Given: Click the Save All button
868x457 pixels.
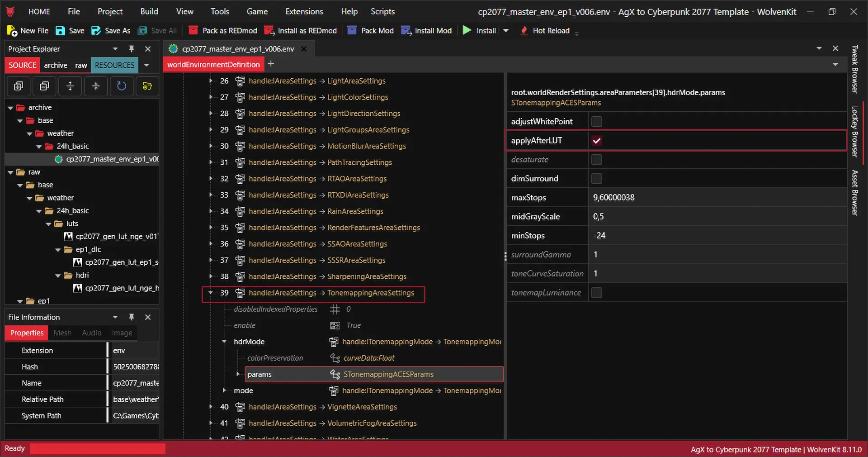Looking at the screenshot, I should (157, 31).
